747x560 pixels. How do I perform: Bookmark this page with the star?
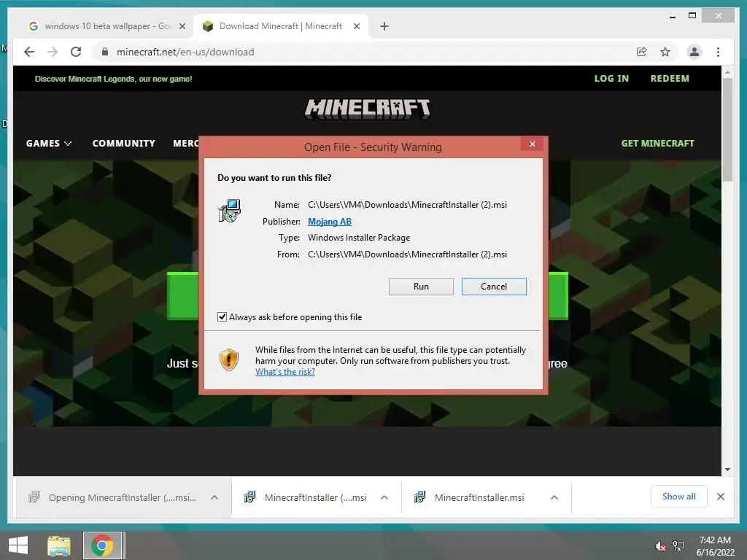click(x=665, y=52)
